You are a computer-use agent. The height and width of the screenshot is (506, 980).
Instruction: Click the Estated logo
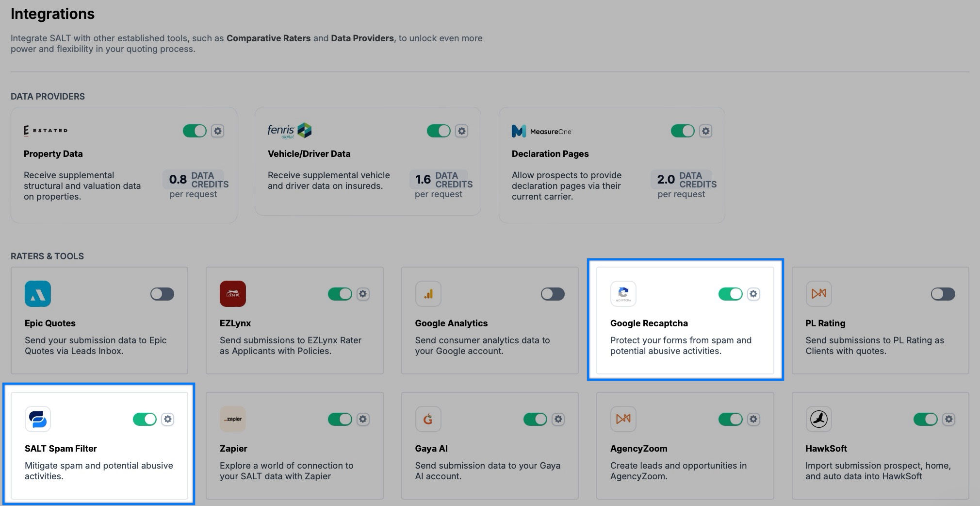coord(46,131)
